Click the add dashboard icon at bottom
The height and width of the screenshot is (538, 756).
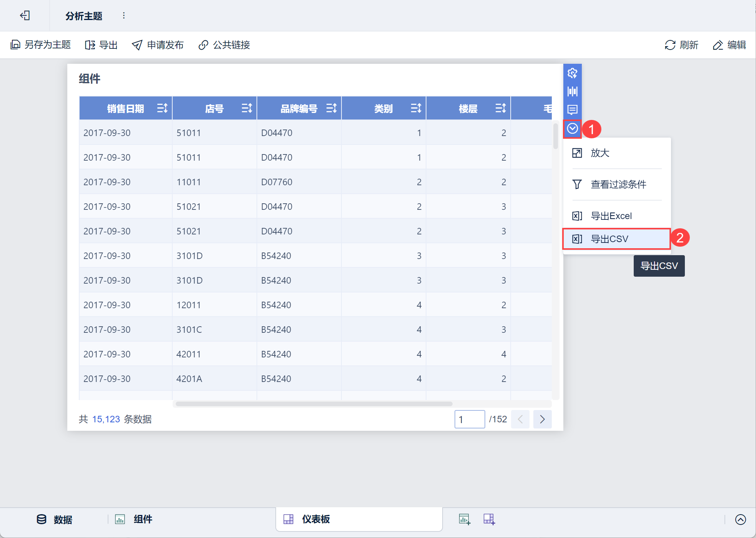[489, 519]
